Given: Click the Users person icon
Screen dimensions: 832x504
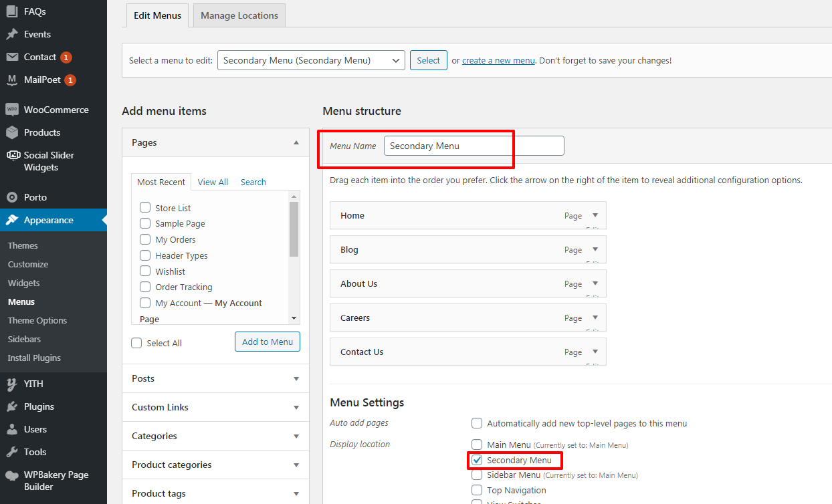Looking at the screenshot, I should pos(12,429).
